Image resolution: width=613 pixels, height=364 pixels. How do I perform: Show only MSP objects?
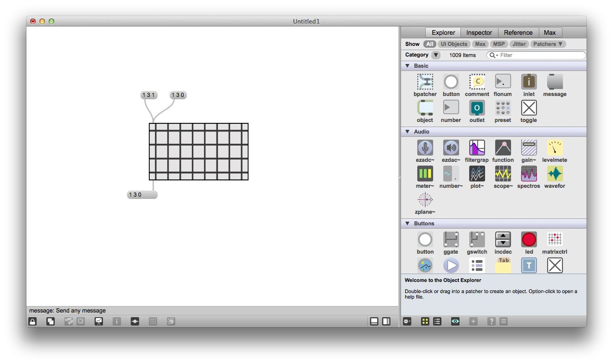pos(499,44)
